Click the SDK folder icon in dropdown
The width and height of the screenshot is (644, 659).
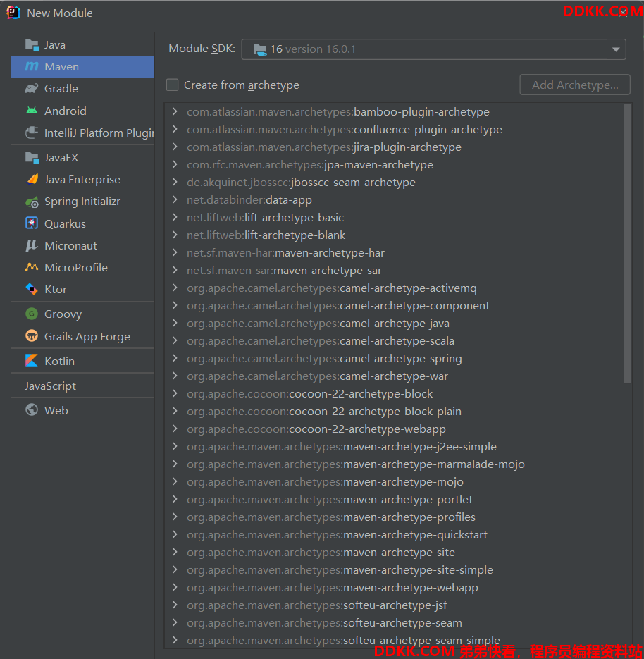[x=260, y=49]
